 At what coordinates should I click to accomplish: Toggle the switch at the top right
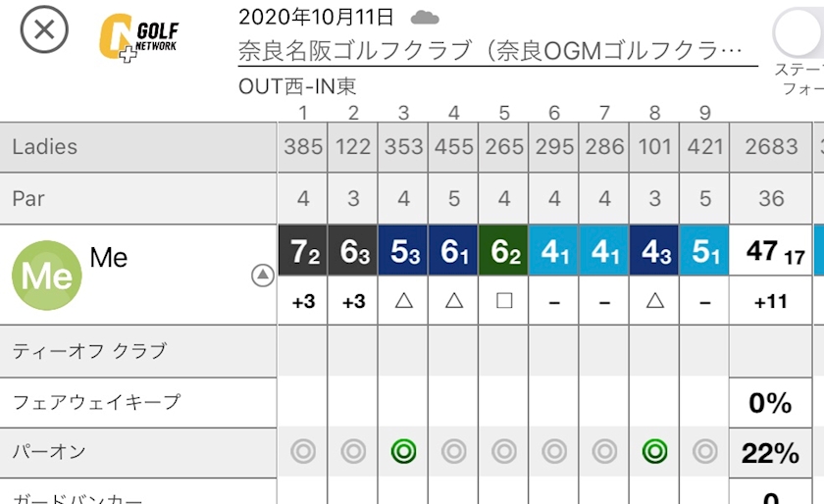(798, 32)
